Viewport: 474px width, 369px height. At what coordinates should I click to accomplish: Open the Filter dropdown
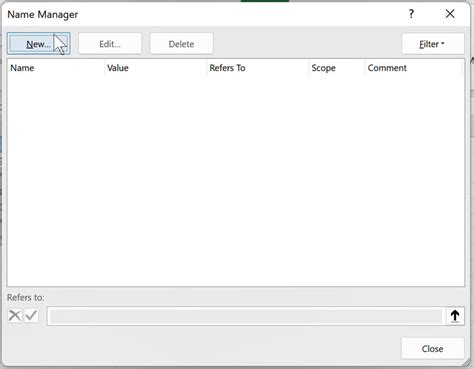click(433, 44)
